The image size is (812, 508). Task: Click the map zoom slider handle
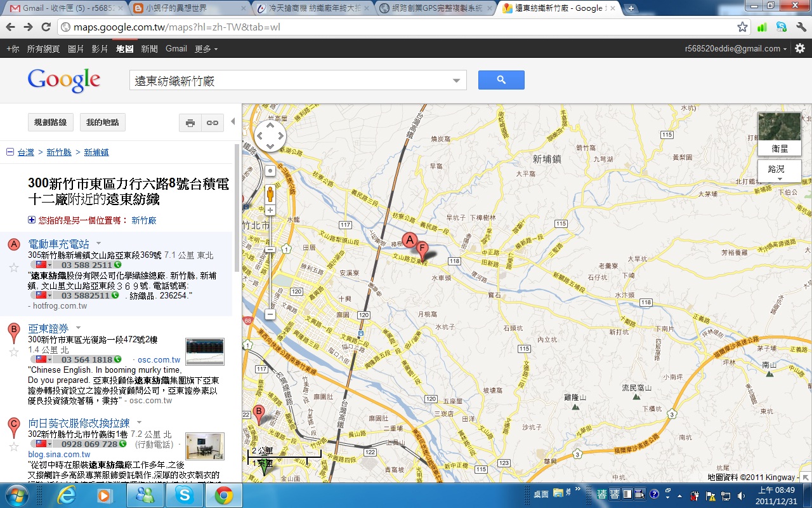click(270, 250)
